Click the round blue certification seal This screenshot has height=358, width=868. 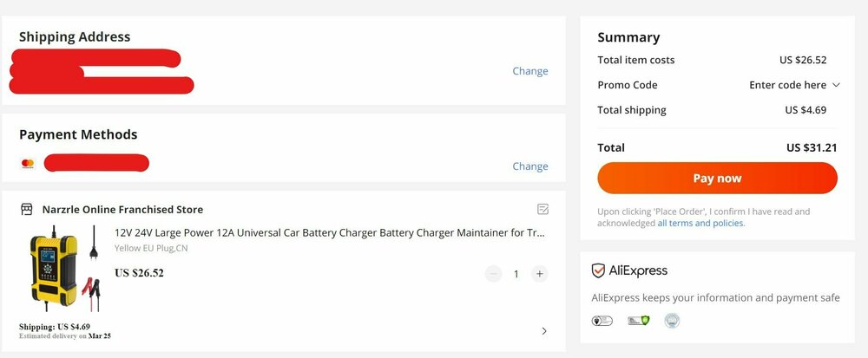[x=672, y=321]
